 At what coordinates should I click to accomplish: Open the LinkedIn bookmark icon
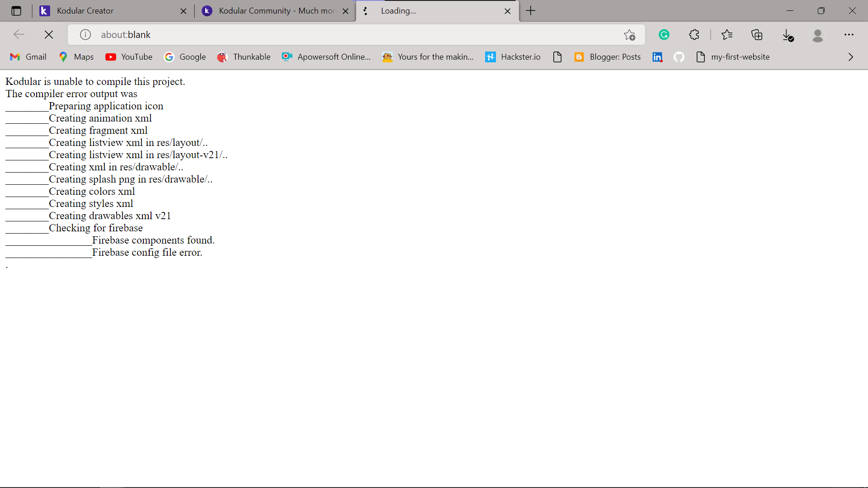coord(657,57)
